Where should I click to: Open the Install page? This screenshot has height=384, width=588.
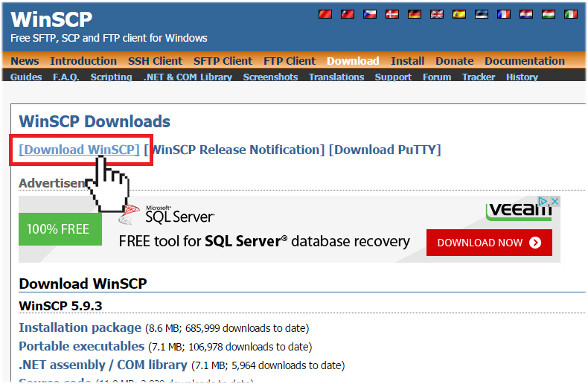pos(408,61)
